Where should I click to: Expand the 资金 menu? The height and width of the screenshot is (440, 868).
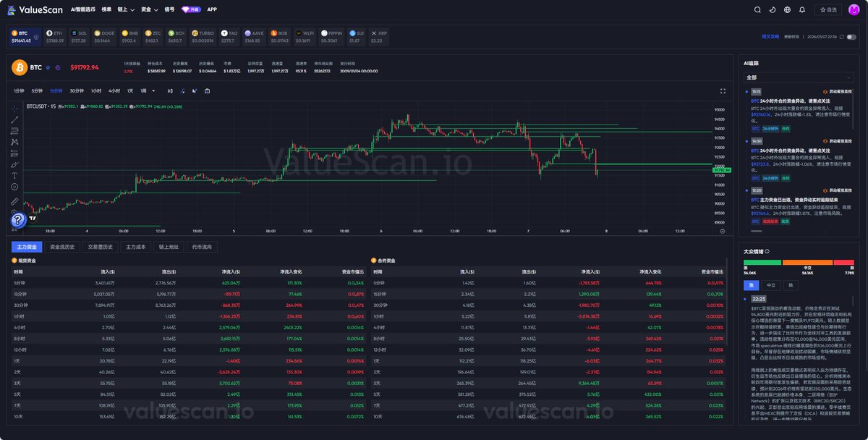[x=150, y=9]
